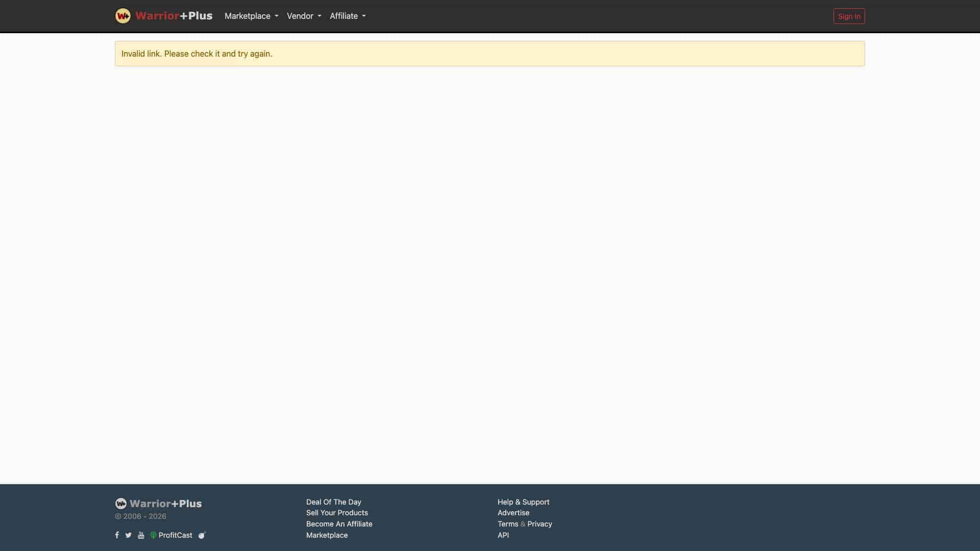Screen dimensions: 980x551
Task: Open the Sell Your Products link
Action: click(337, 513)
